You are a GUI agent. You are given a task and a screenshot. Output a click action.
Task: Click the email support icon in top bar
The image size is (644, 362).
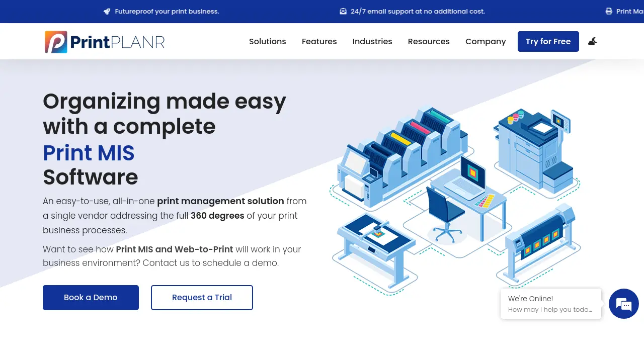(343, 11)
